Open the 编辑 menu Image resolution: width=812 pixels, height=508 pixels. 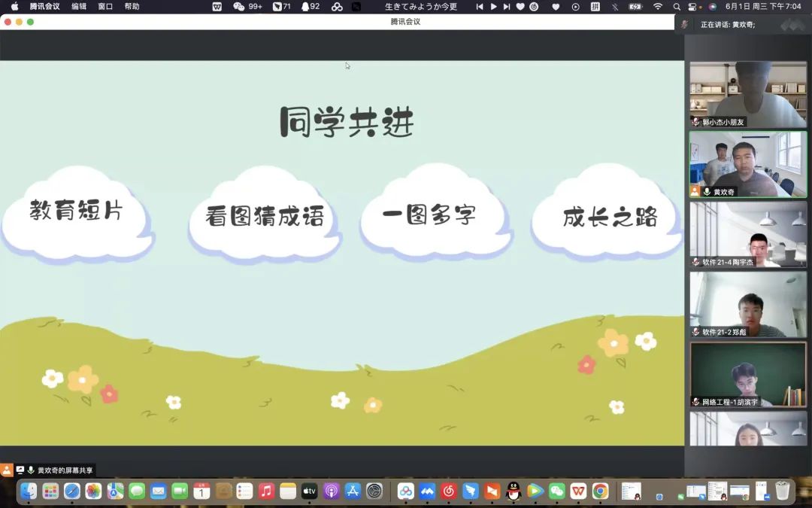[x=79, y=6]
